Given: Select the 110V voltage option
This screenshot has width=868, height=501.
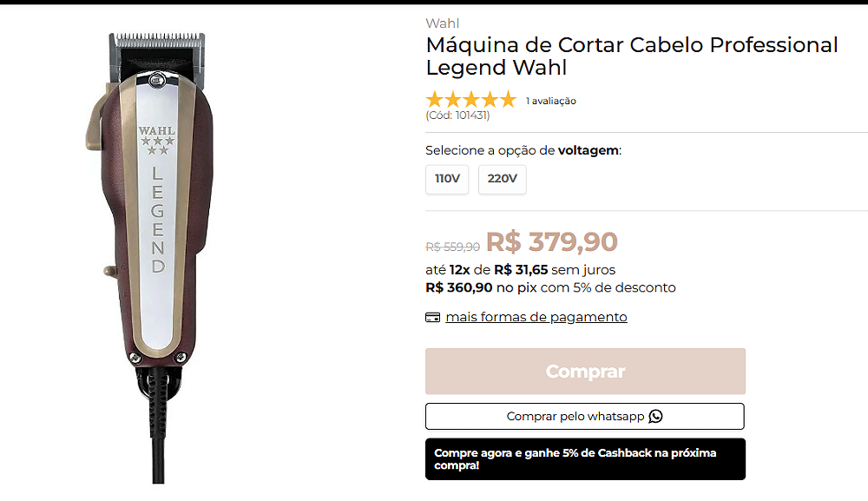Looking at the screenshot, I should click(447, 179).
